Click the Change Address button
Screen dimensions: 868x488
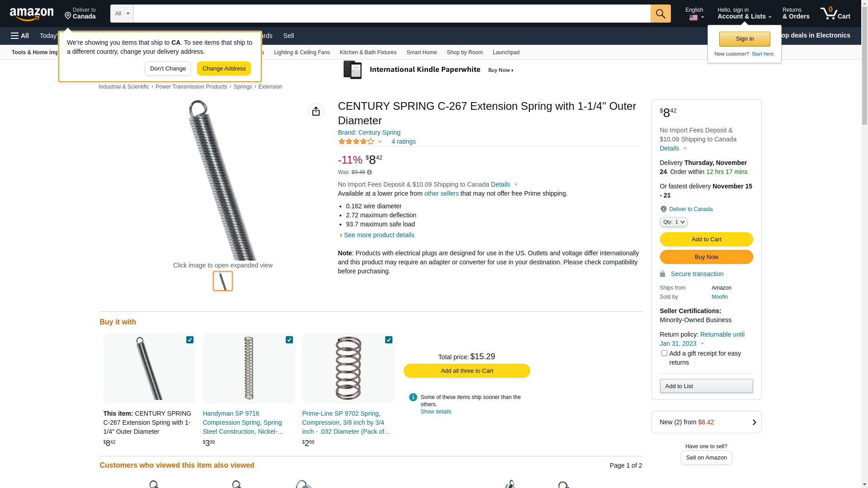click(224, 69)
